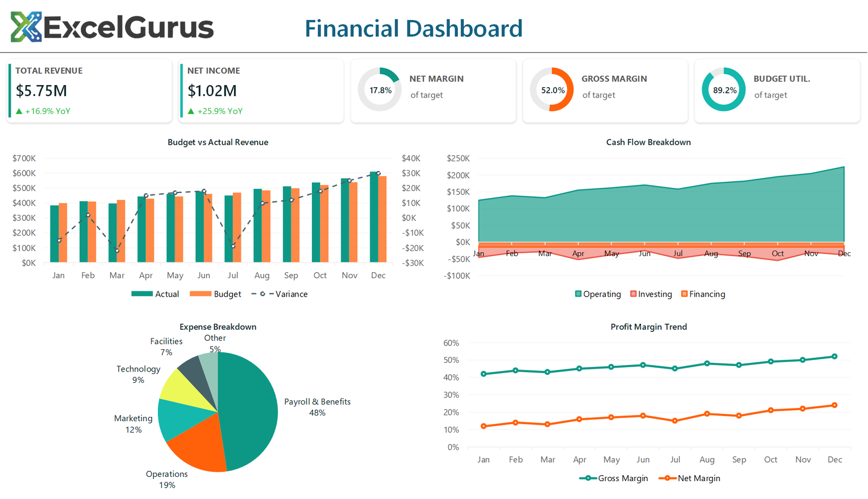Expand the Total Revenue KPI card

coord(90,91)
